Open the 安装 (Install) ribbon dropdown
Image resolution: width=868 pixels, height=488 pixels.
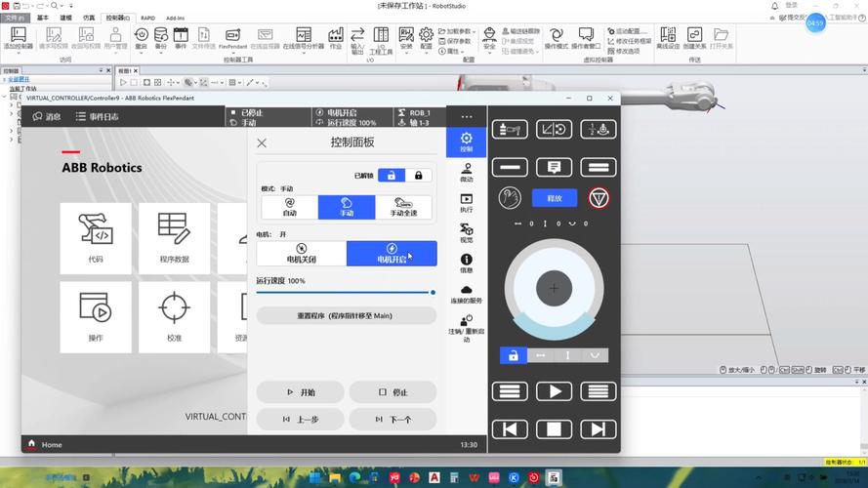[x=406, y=38]
